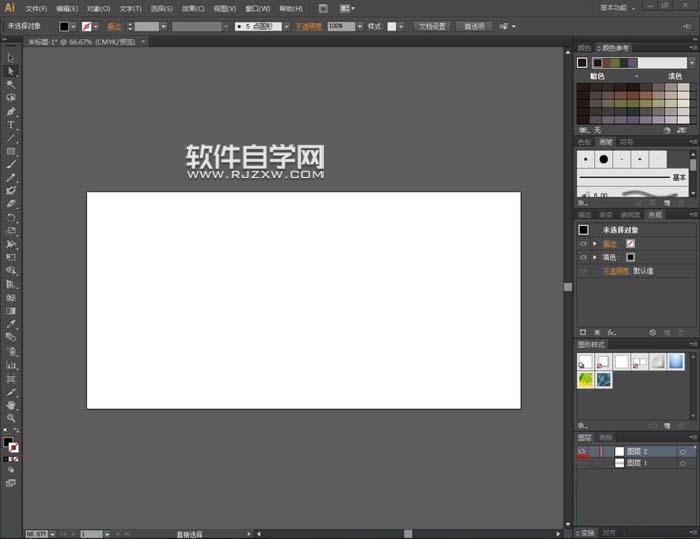Select the 图层 1 layer row
This screenshot has width=700, height=539.
[640, 464]
